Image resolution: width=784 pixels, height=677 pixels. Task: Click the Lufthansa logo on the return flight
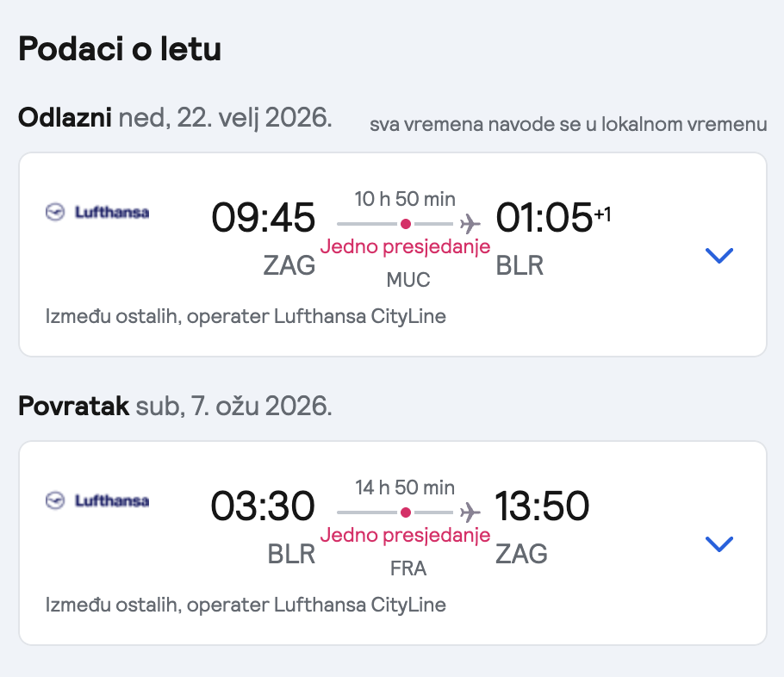(97, 500)
